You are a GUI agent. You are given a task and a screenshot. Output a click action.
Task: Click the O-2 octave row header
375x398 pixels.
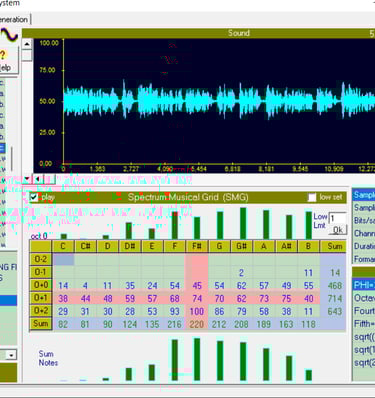(41, 259)
